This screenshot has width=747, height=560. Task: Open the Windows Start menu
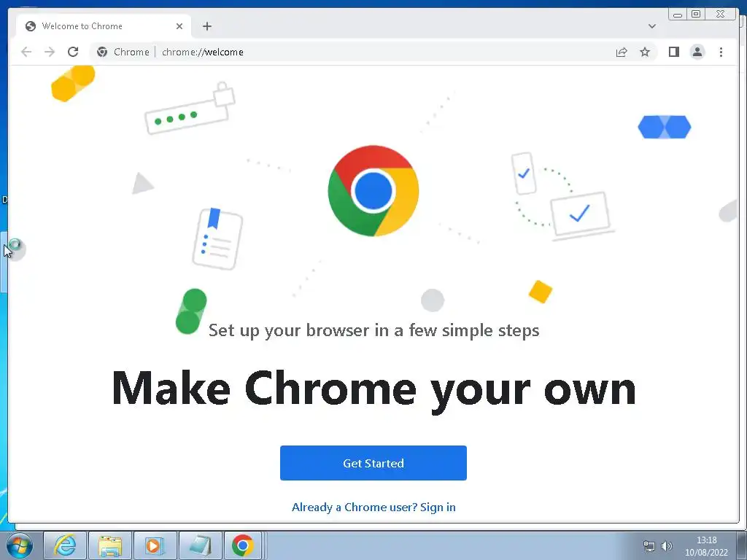pos(19,545)
